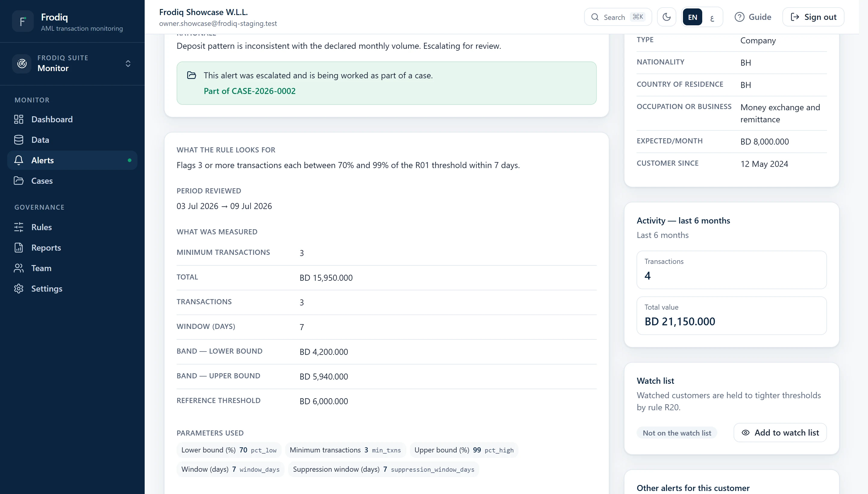Click the upper bound value BD 5,940.000
This screenshot has width=868, height=494.
323,377
